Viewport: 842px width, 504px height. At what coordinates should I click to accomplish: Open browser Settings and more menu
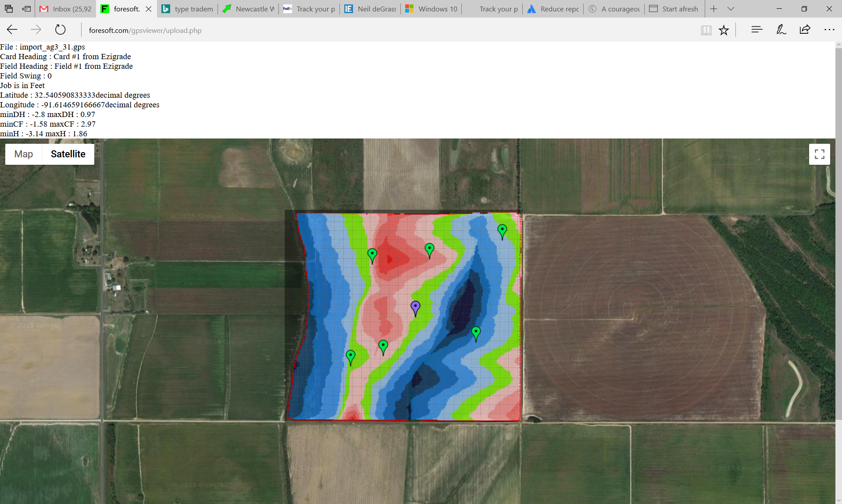tap(829, 30)
